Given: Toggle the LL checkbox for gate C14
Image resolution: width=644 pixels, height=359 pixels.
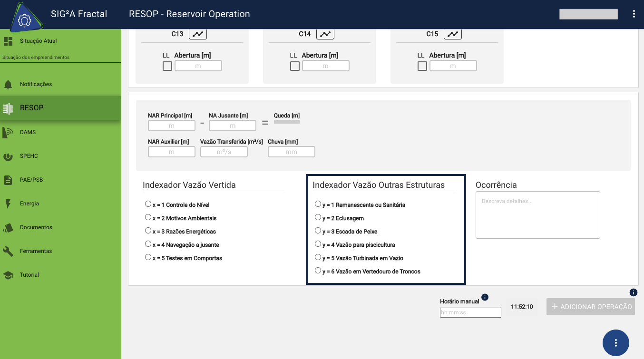Looking at the screenshot, I should [x=295, y=66].
